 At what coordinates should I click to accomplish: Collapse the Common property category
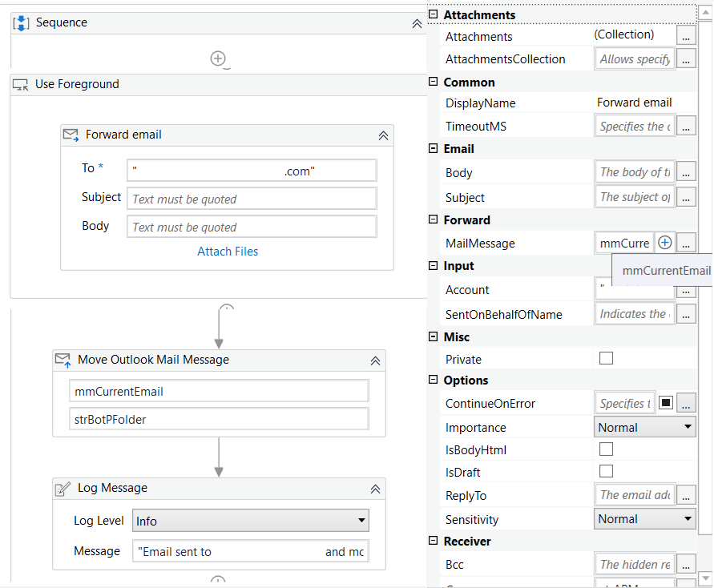(x=433, y=82)
